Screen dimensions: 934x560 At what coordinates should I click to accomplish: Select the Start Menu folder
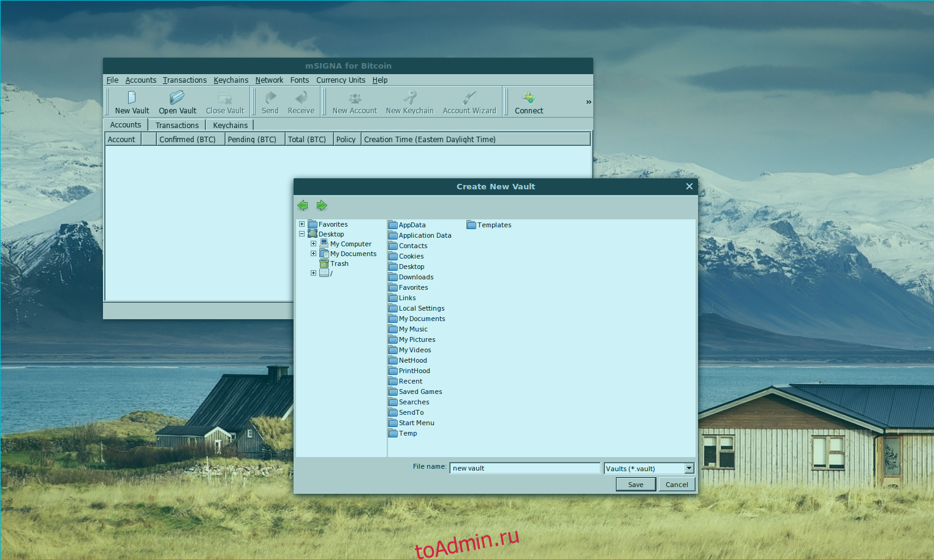[x=411, y=423]
